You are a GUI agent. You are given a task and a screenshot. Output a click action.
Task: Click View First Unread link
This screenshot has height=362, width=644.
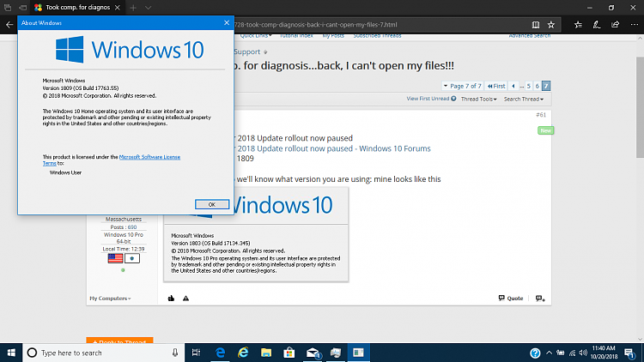point(431,99)
